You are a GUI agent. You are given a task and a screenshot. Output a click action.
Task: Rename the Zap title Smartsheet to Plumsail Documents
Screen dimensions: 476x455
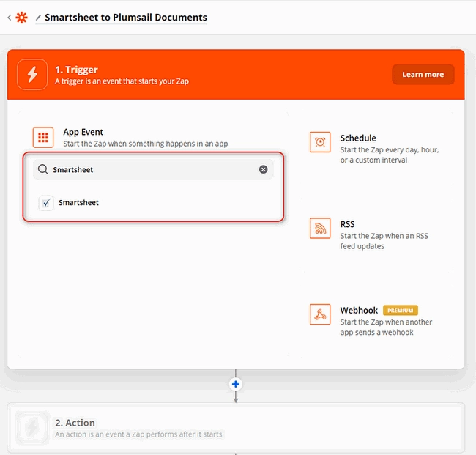click(x=126, y=18)
